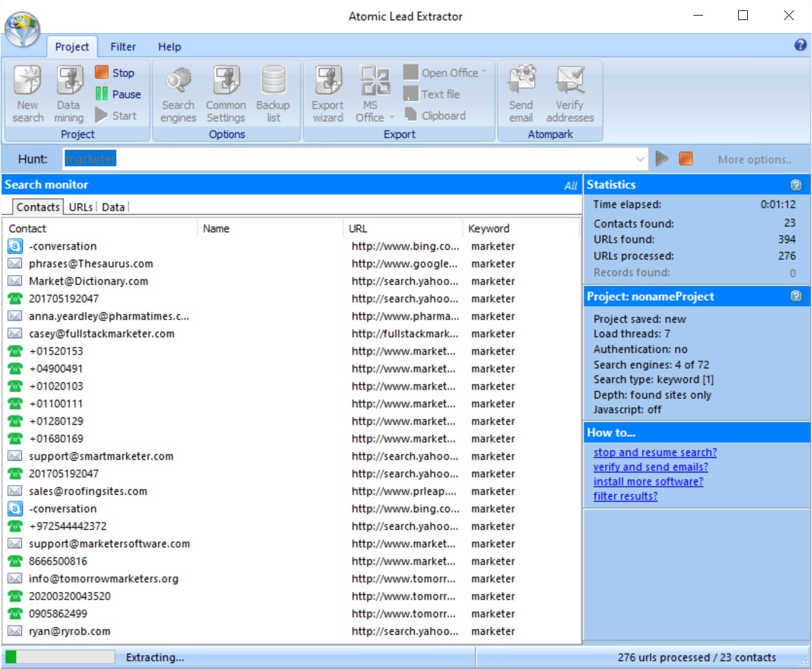Click '276 urls processed / 23 contacts' status
Viewport: 812px width, 669px height.
pyautogui.click(x=697, y=657)
